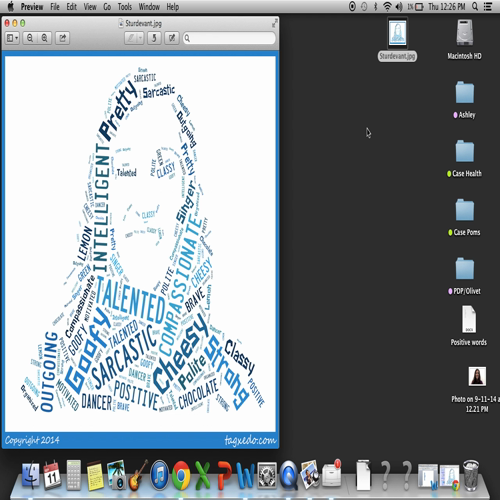
Task: Open Microsoft PowerPoint from the dock
Action: click(x=224, y=476)
